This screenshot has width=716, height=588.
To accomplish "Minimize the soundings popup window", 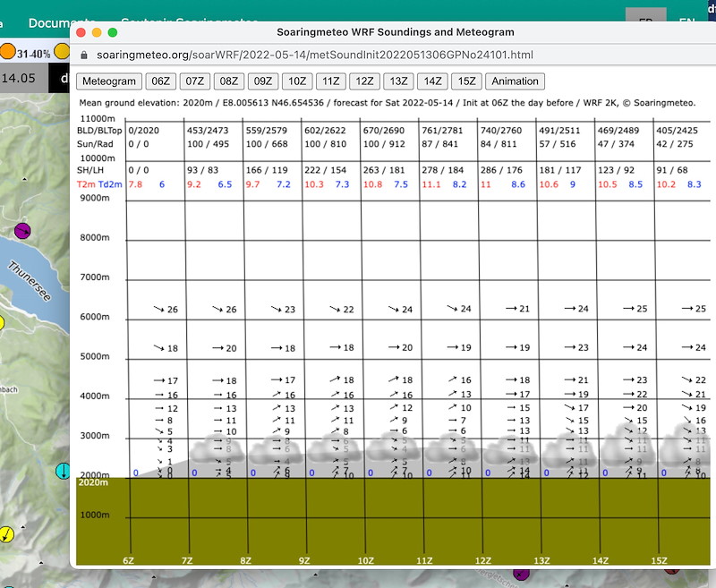I will [x=97, y=32].
